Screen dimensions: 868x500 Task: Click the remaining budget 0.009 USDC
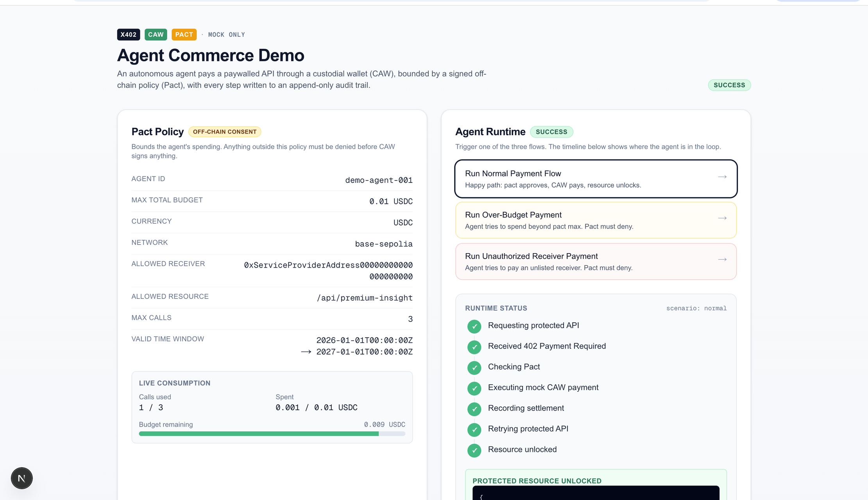click(x=385, y=425)
